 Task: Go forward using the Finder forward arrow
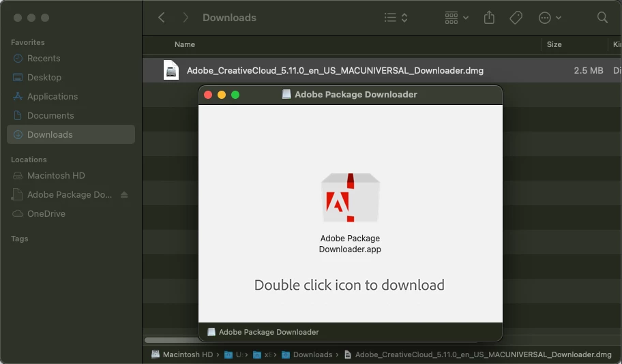(x=186, y=18)
